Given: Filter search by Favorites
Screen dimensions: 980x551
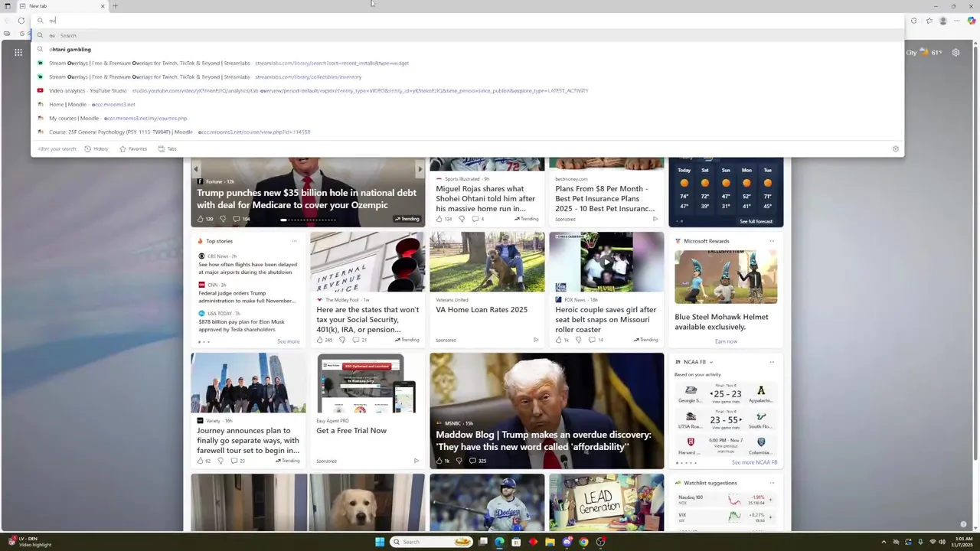Looking at the screenshot, I should point(133,148).
